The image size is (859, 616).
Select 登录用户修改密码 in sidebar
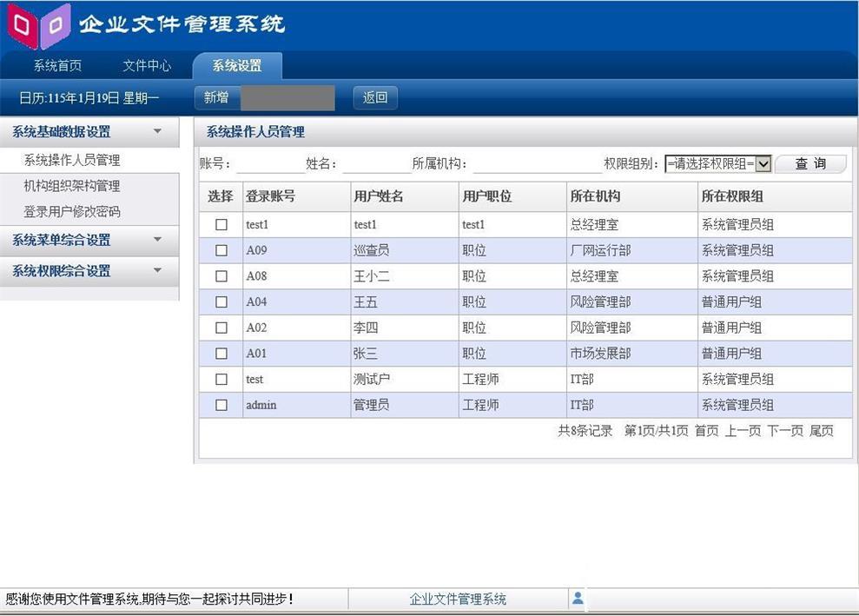(72, 211)
